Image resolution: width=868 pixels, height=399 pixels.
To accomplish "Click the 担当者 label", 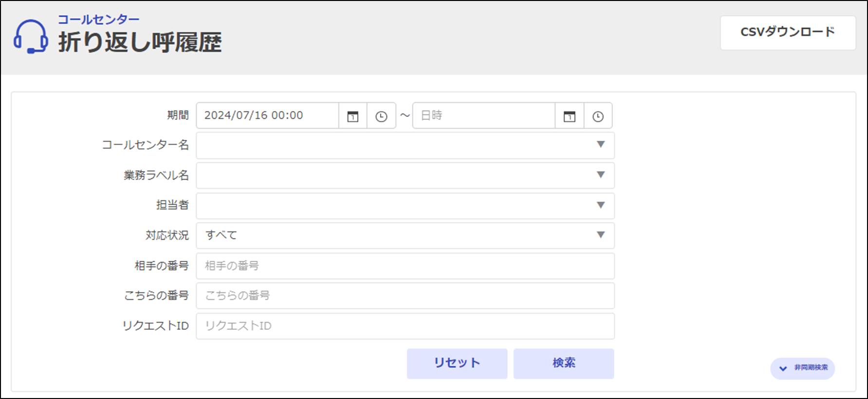I will click(172, 205).
